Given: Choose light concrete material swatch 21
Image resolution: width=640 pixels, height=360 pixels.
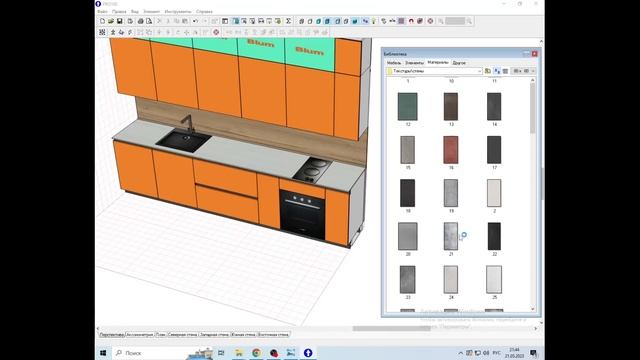Looking at the screenshot, I should click(451, 236).
